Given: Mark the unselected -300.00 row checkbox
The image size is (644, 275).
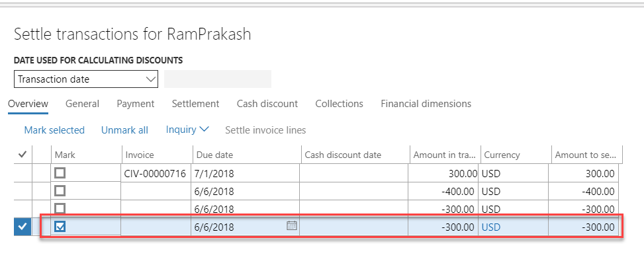Looking at the screenshot, I should pyautogui.click(x=60, y=209).
